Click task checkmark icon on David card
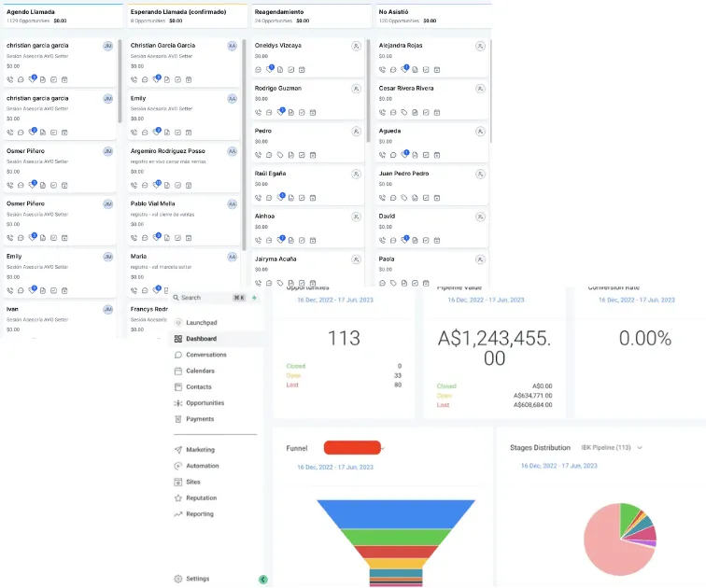Viewport: 706px width, 588px height. click(x=426, y=241)
